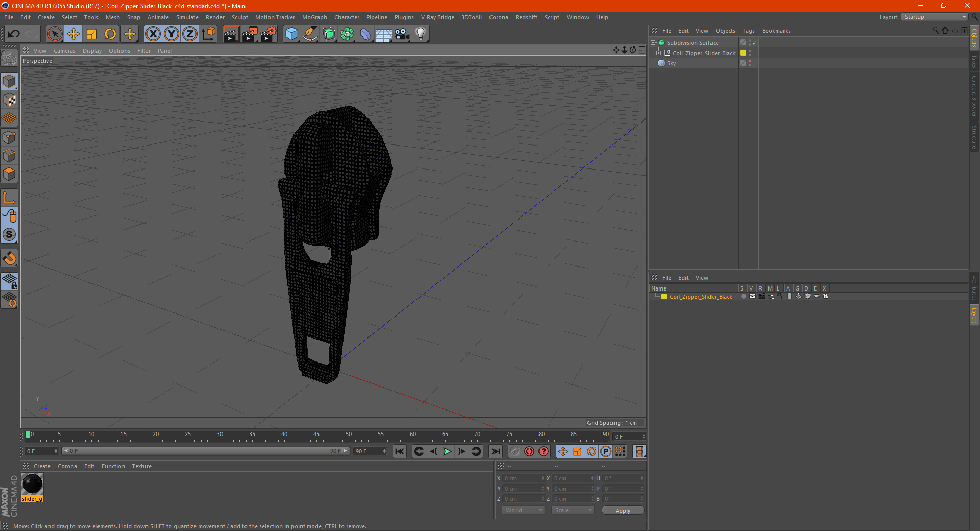Open the viewport Cameras menu
The width and height of the screenshot is (980, 531).
64,51
